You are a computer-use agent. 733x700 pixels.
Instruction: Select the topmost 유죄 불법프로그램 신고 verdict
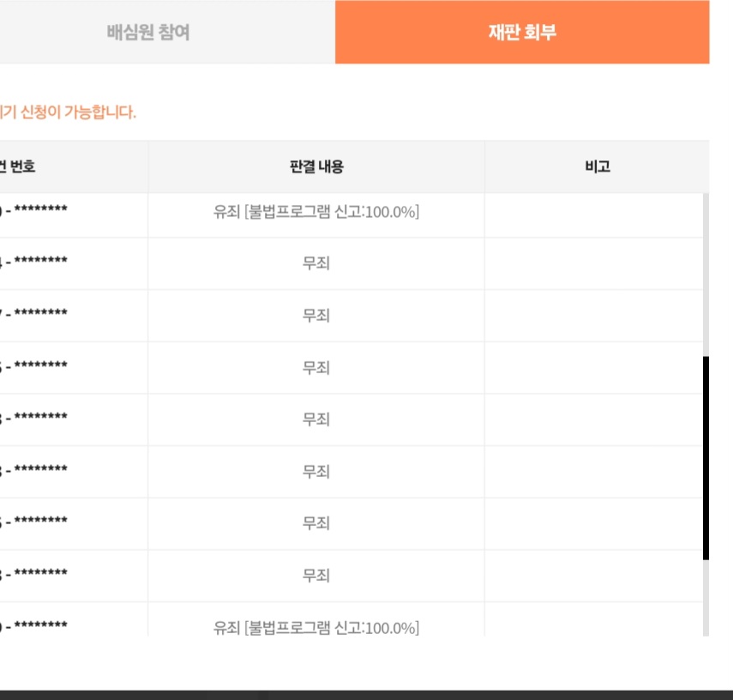(x=316, y=211)
